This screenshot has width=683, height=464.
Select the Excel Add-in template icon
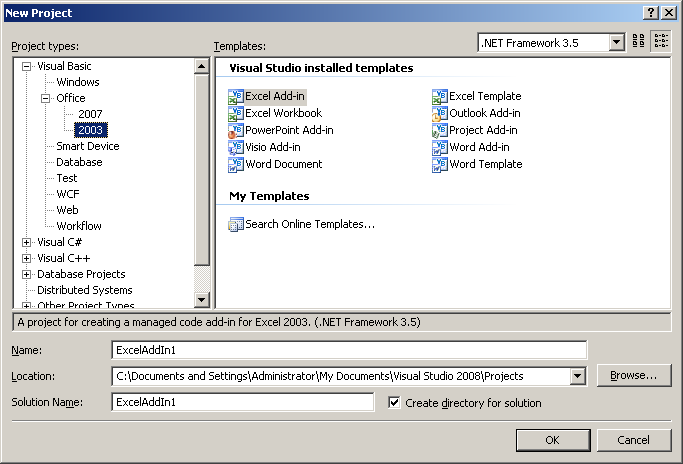(x=236, y=96)
